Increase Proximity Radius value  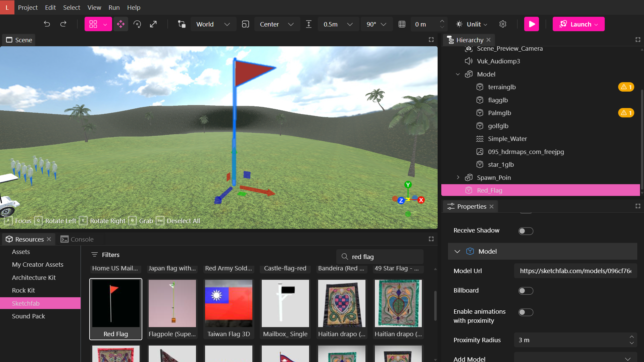click(632, 337)
